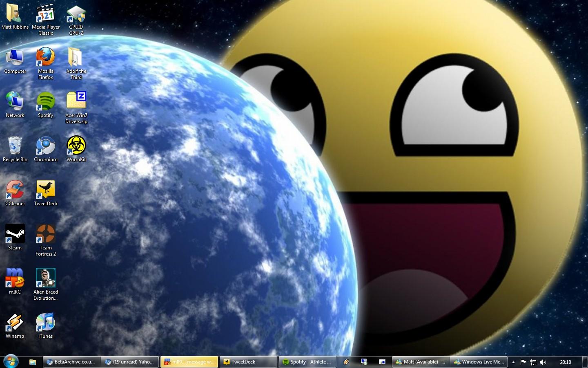This screenshot has height=368, width=588.
Task: Switch to the mIRC message window
Action: [x=189, y=361]
